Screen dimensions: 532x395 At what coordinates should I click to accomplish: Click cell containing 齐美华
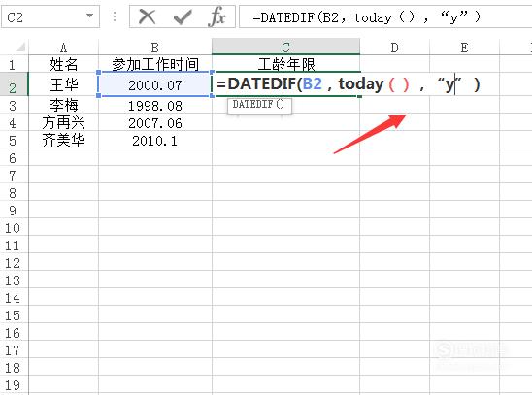pyautogui.click(x=63, y=141)
